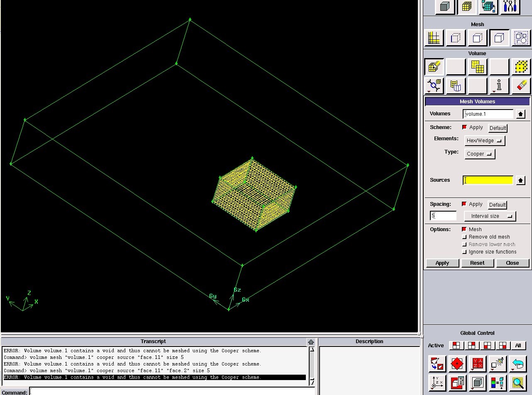Click the Undo arrow in Global Control

[518, 364]
